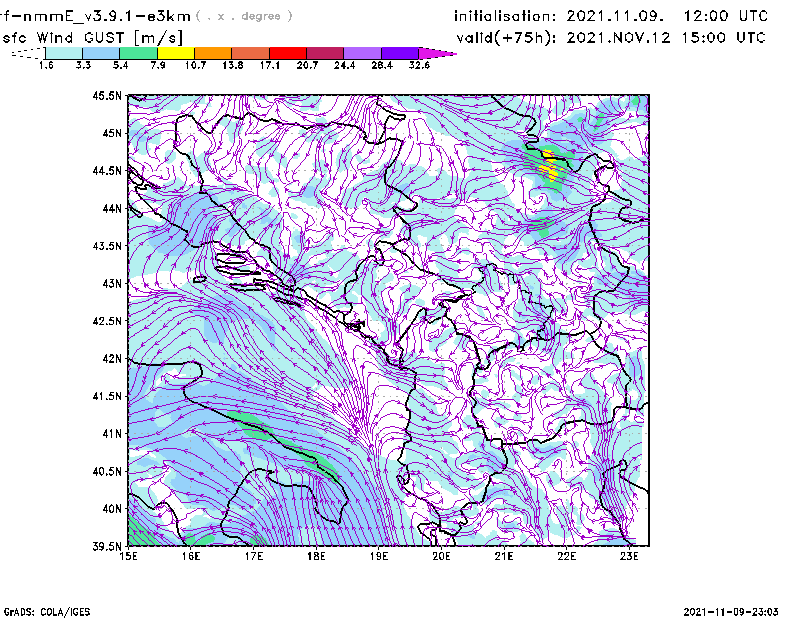Click the 13.8 legend value

pyautogui.click(x=233, y=65)
